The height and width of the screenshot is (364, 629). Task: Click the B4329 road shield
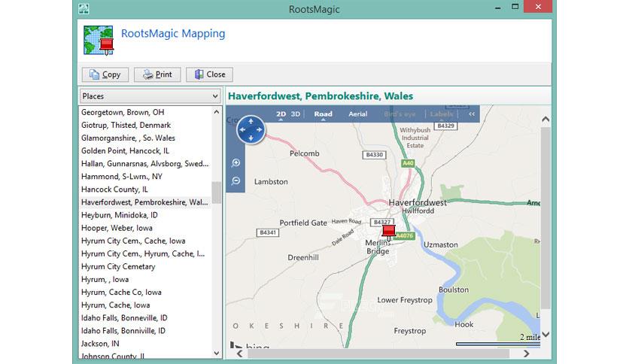tap(445, 126)
